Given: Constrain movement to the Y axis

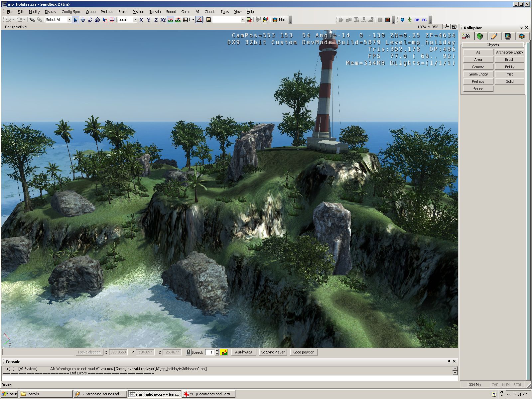Looking at the screenshot, I should pos(149,20).
